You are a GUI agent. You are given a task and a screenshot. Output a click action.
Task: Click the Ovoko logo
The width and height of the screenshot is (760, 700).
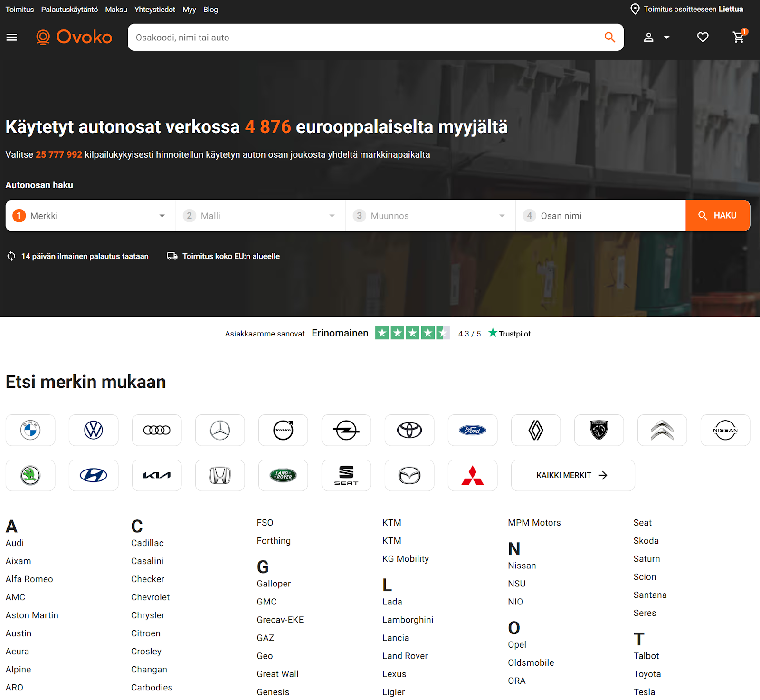point(74,37)
